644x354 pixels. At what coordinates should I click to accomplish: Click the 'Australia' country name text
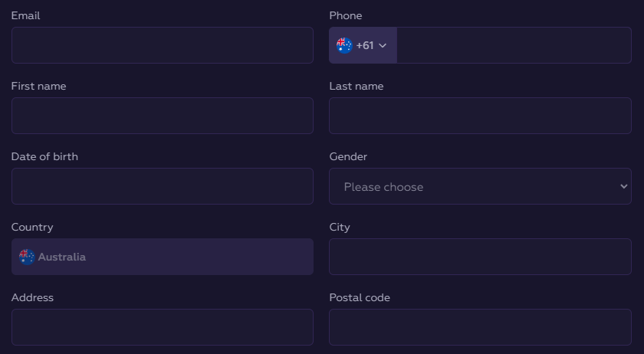coord(62,257)
